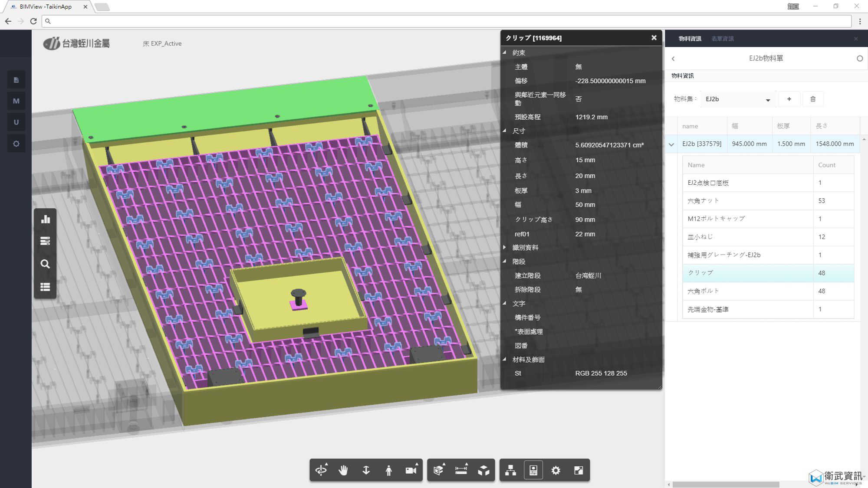Open viewer settings gear
The image size is (868, 488).
click(556, 470)
